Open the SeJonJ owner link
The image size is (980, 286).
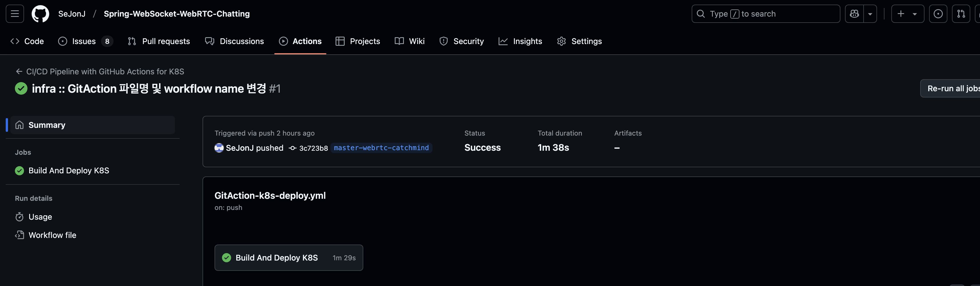click(x=72, y=14)
